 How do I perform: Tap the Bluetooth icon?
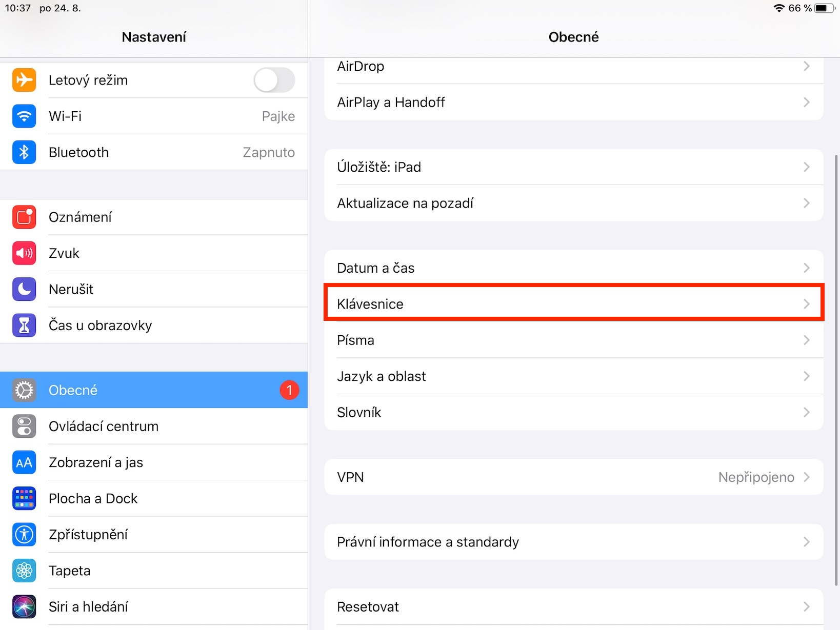[24, 152]
